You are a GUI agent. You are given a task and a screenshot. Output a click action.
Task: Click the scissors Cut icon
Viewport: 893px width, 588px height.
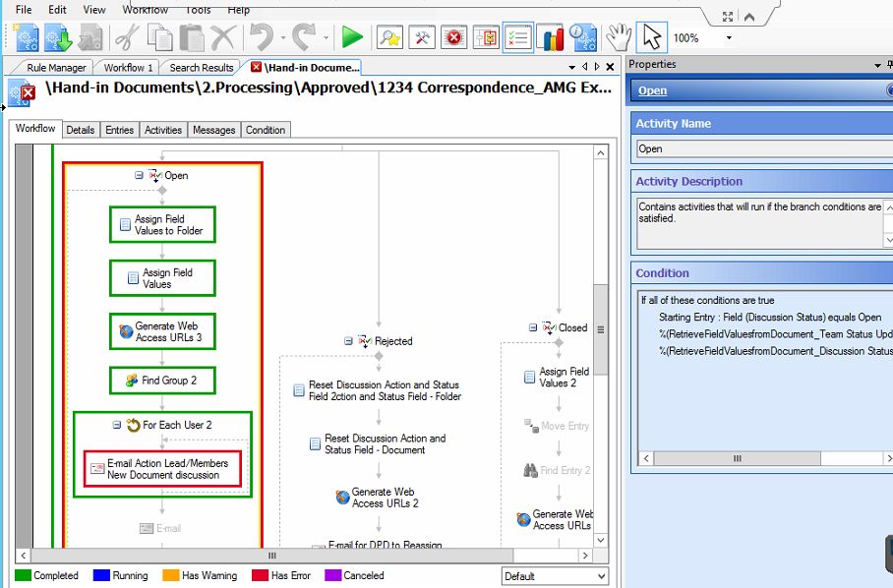click(x=126, y=37)
